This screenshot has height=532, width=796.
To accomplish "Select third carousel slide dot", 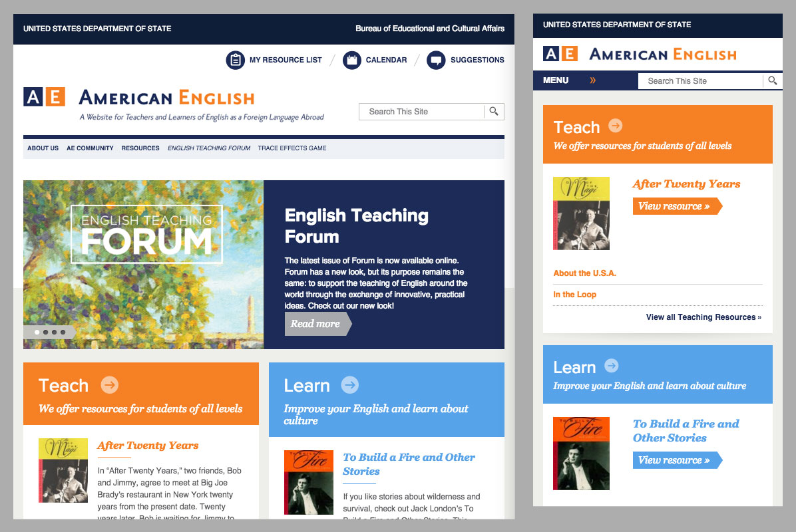I will point(55,332).
